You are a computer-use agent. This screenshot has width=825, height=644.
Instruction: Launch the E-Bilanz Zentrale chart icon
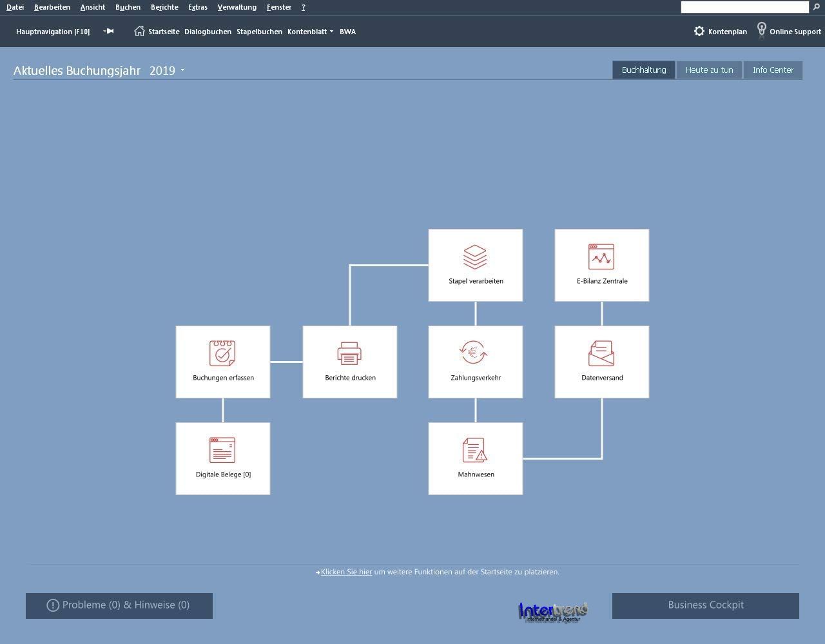click(x=601, y=257)
